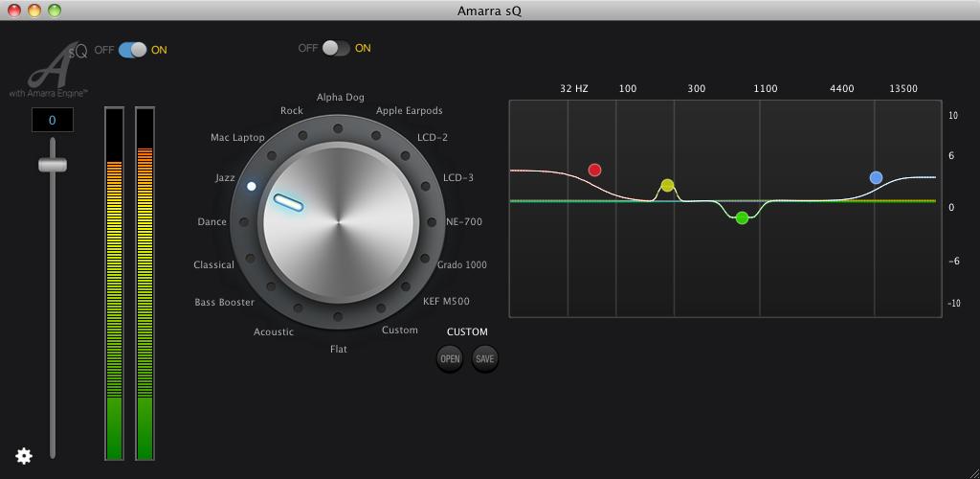Select the KEF M500 preset dot
This screenshot has width=980, height=479.
(x=405, y=287)
